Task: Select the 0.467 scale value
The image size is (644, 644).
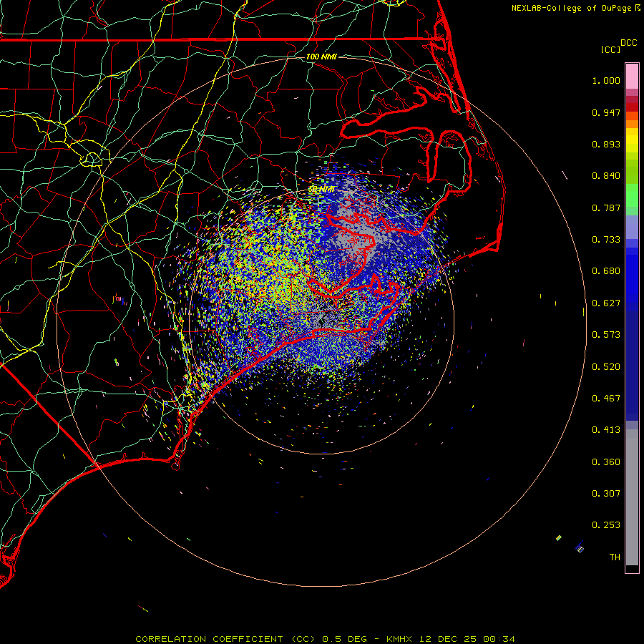Action: 606,399
